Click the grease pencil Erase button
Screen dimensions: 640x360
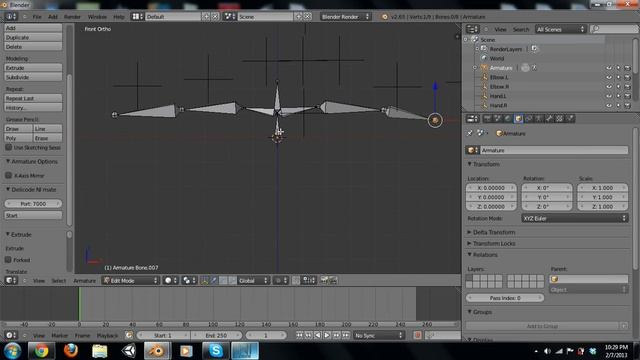[48, 138]
